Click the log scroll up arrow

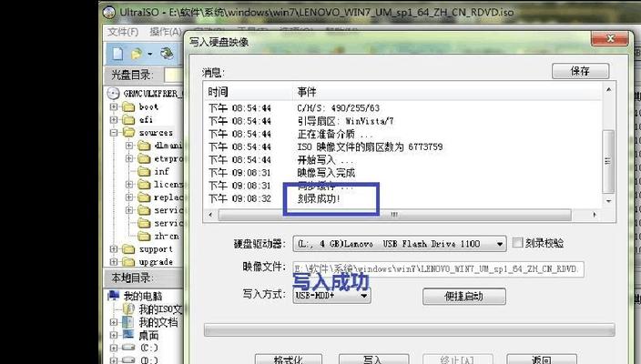(608, 89)
